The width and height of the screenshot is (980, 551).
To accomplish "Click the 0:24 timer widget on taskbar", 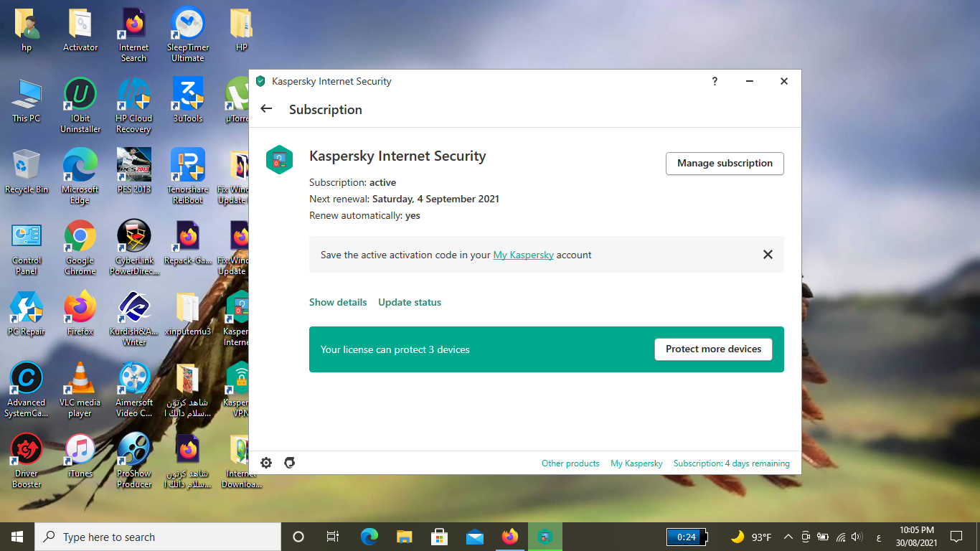I will coord(687,537).
